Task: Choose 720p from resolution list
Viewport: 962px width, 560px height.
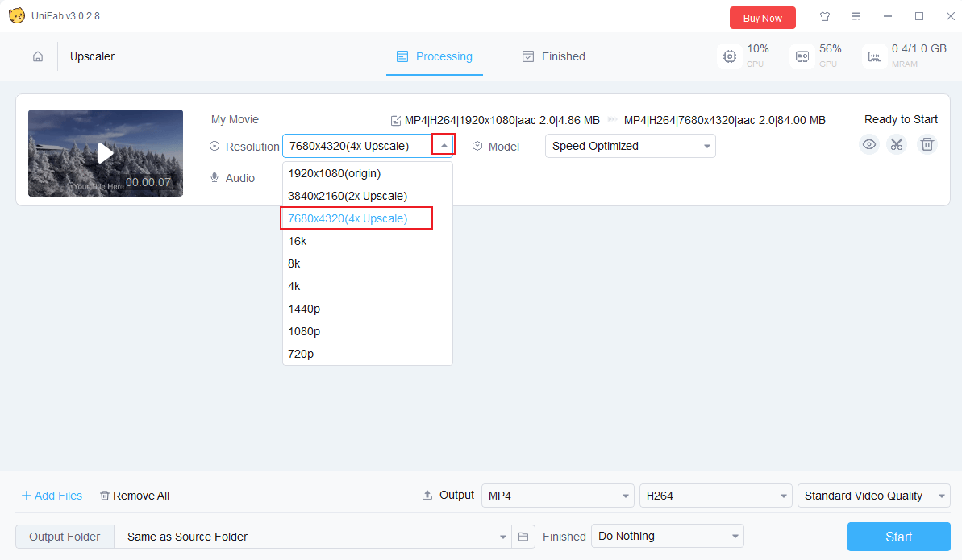Action: 368,354
